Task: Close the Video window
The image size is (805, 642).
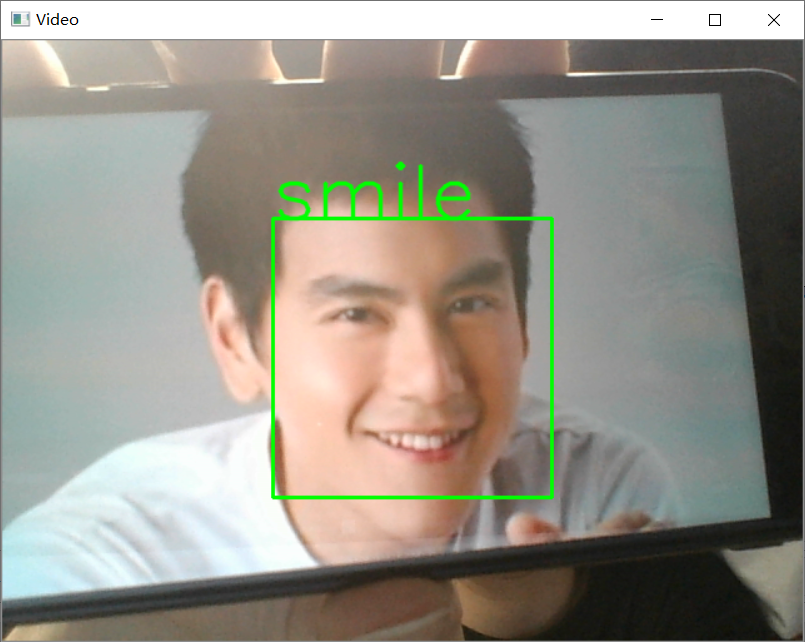Action: [x=774, y=20]
